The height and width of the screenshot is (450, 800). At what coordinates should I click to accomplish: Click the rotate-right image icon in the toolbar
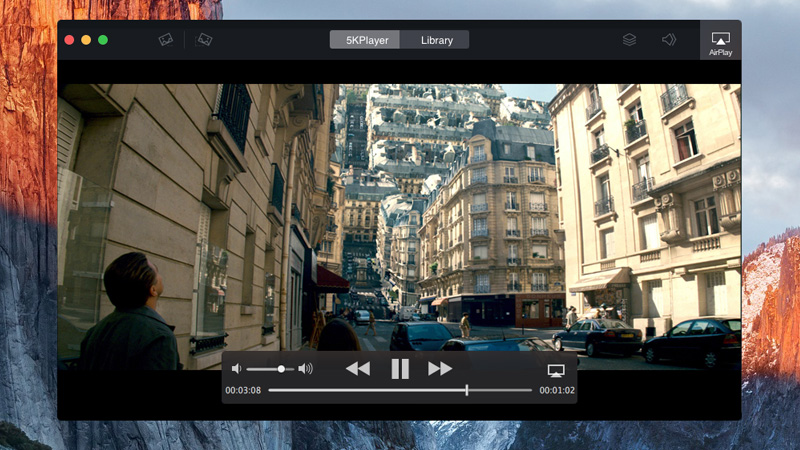(x=204, y=39)
